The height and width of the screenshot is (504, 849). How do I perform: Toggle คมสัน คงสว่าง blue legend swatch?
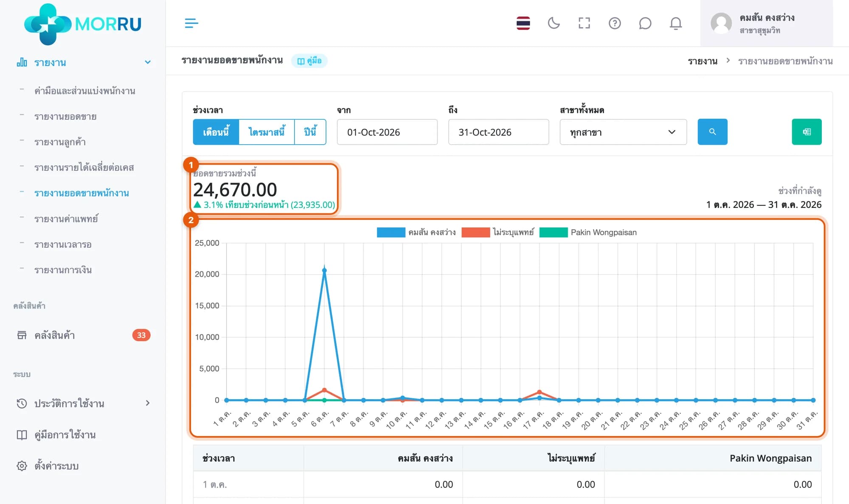(391, 232)
